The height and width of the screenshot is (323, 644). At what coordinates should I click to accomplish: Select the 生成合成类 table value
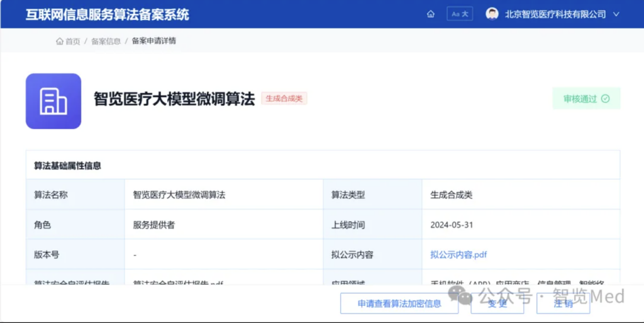[x=452, y=195]
